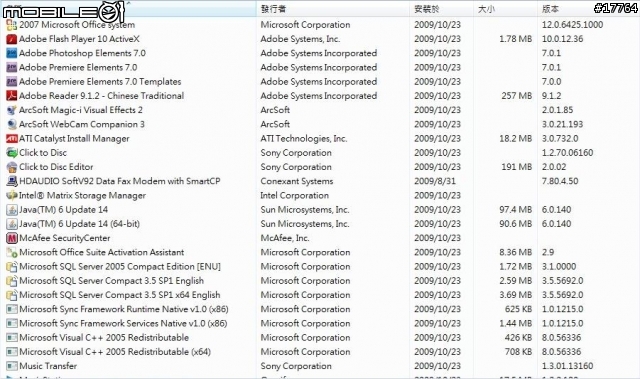Screen dimensions: 640x379
Task: Click the Adobe Photoshop Elements 7.0 icon
Action: click(x=12, y=53)
